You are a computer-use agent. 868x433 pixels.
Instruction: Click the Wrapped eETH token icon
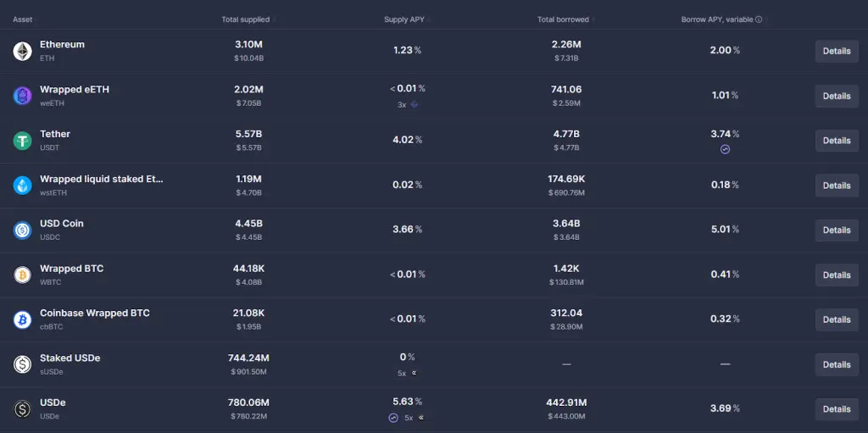tap(22, 96)
